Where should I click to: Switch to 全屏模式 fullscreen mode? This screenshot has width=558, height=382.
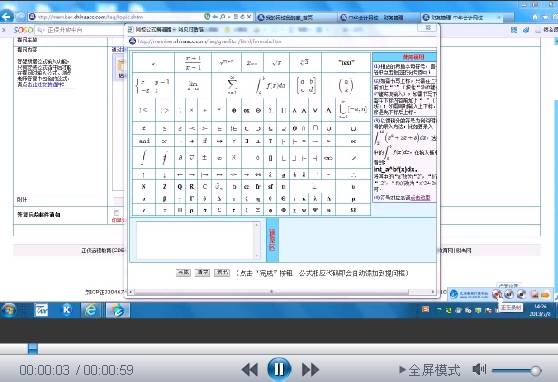430,370
